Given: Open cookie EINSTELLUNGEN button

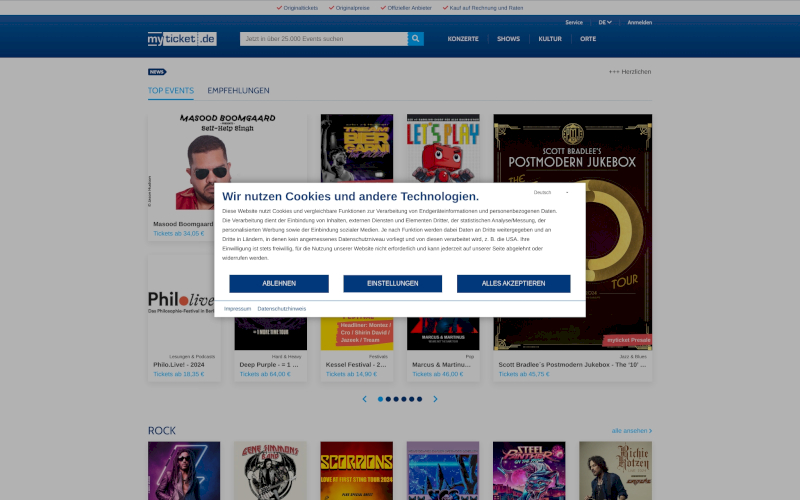Looking at the screenshot, I should 392,283.
